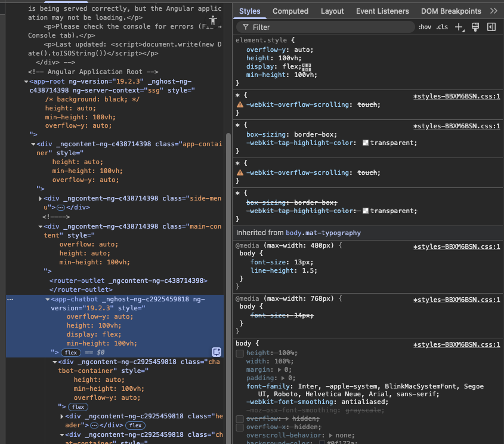Open the Event Listeners tab
The image size is (504, 444).
point(384,11)
